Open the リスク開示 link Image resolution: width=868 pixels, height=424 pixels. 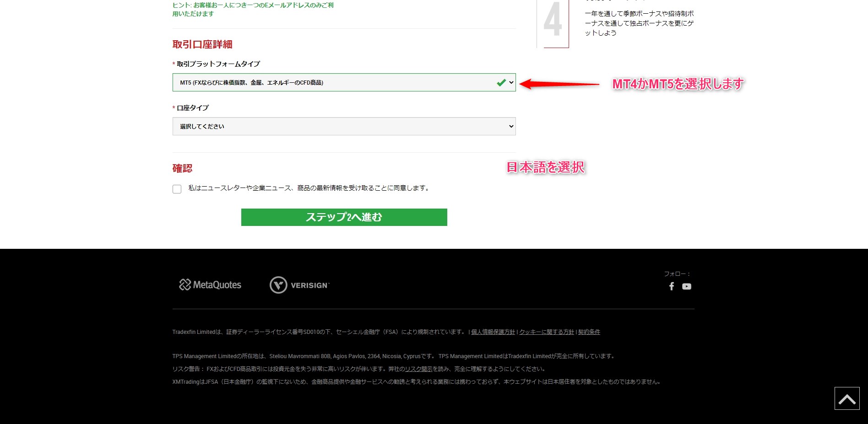tap(418, 369)
